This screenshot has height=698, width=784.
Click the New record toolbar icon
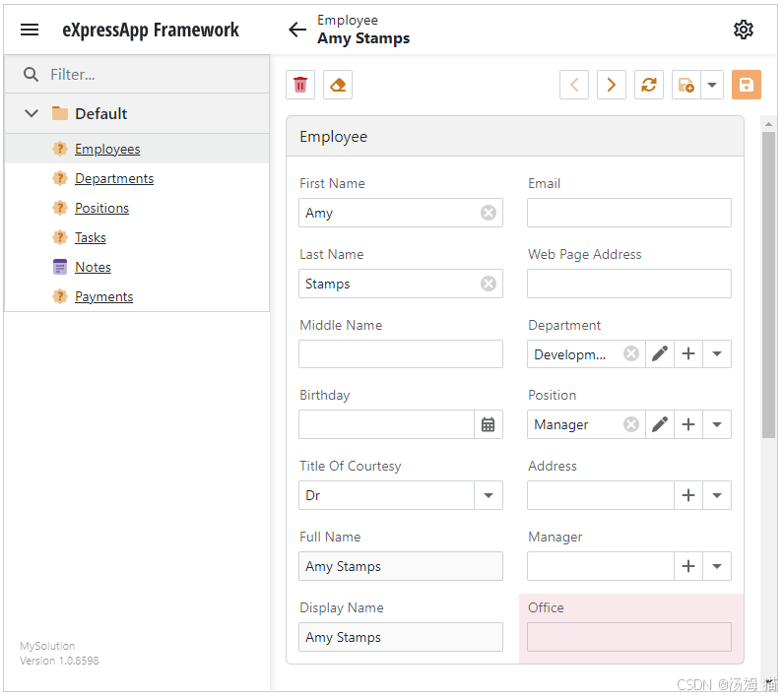click(686, 85)
